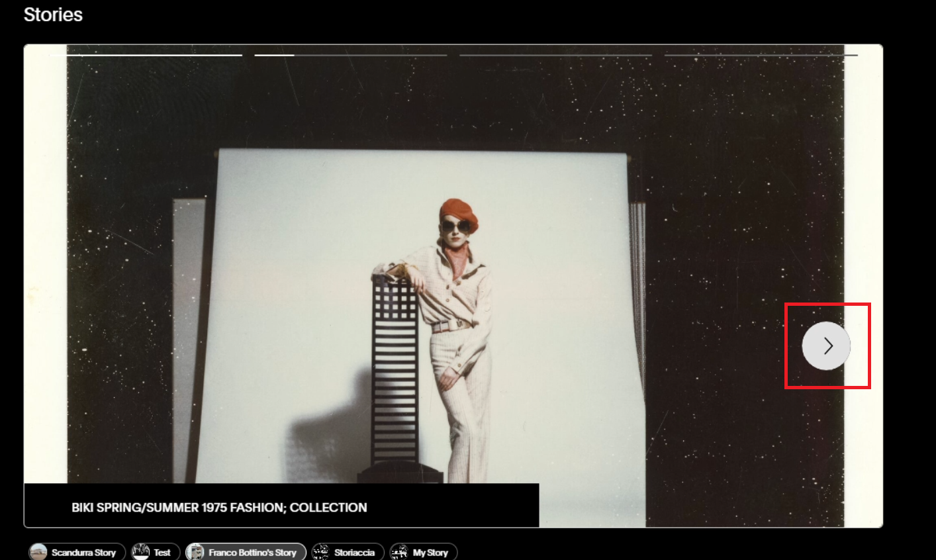The height and width of the screenshot is (560, 936).
Task: Click the black ladder-back chair in photo
Action: pos(395,371)
